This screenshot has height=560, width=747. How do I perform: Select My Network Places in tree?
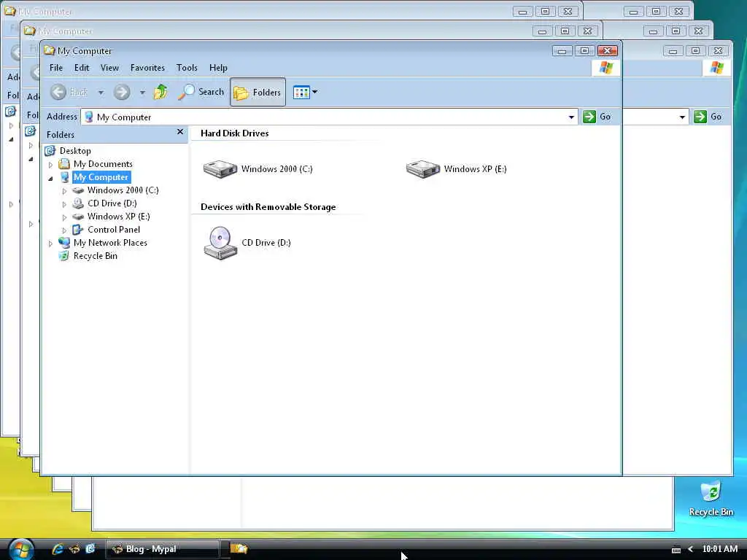tap(110, 243)
